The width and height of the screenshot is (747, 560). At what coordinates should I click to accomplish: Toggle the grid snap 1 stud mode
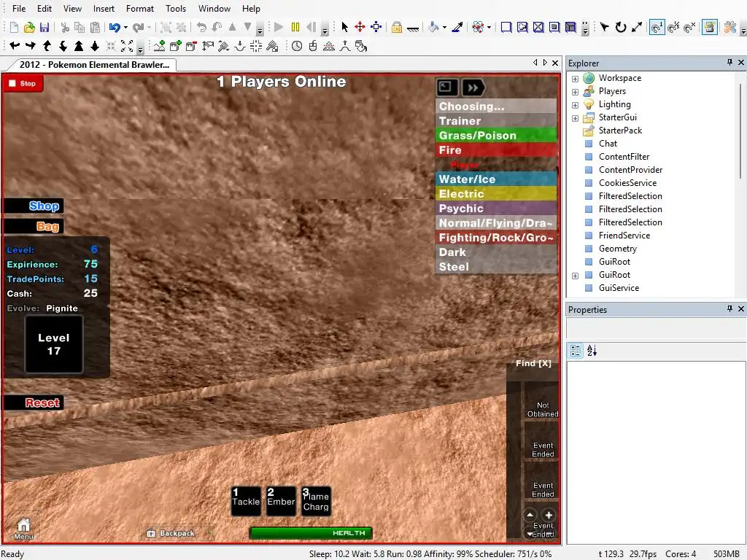tap(657, 27)
